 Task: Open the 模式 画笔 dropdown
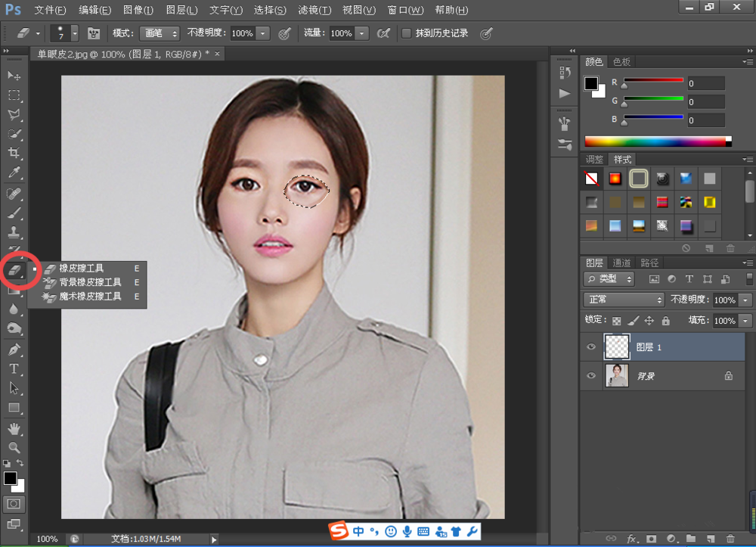tap(160, 33)
